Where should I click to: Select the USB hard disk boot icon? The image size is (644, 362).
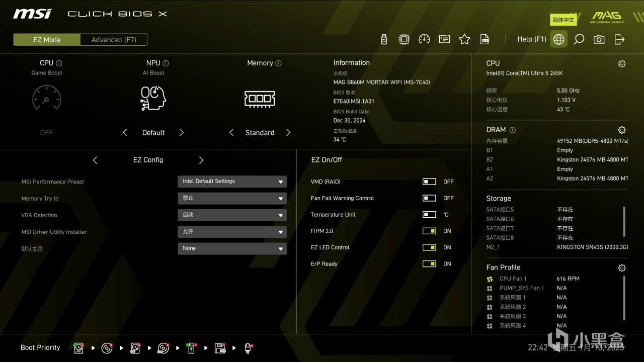[135, 348]
